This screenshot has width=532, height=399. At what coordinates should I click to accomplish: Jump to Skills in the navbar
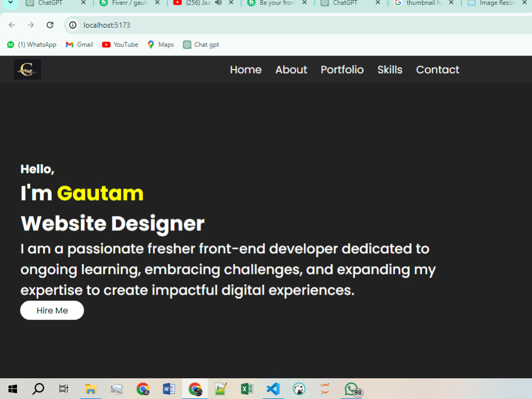390,70
